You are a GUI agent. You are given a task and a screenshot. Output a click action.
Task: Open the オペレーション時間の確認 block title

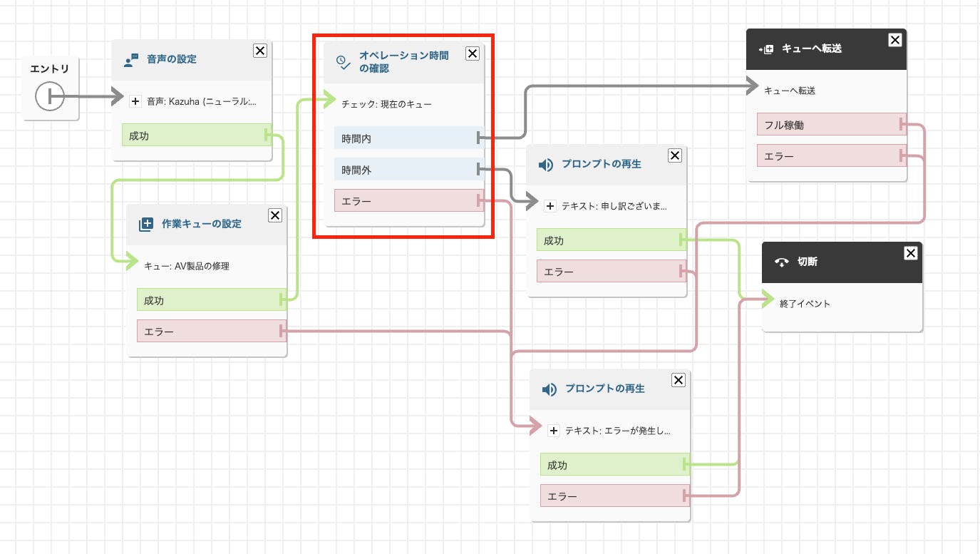tap(404, 62)
